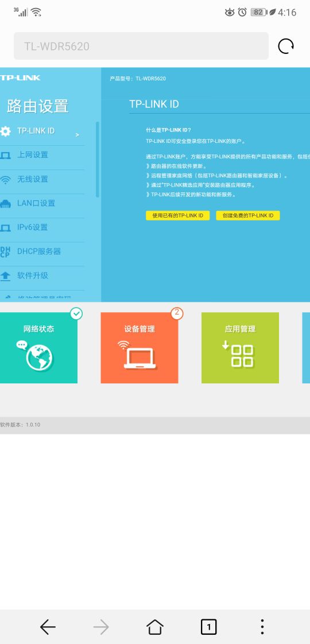This screenshot has width=310, height=644.
Task: Click the laptop icon for 上网设置
Action: tap(5, 155)
